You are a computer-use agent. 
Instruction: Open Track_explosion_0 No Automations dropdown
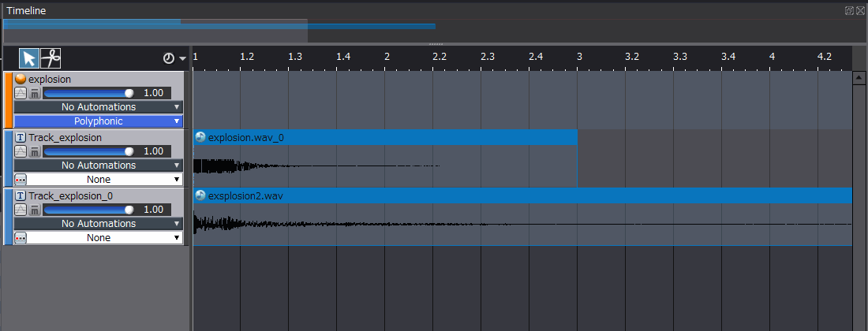point(98,224)
